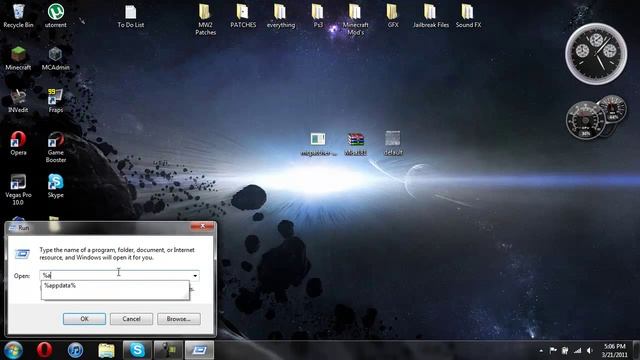
Task: Switch to the Run taskbar button
Action: [199, 350]
